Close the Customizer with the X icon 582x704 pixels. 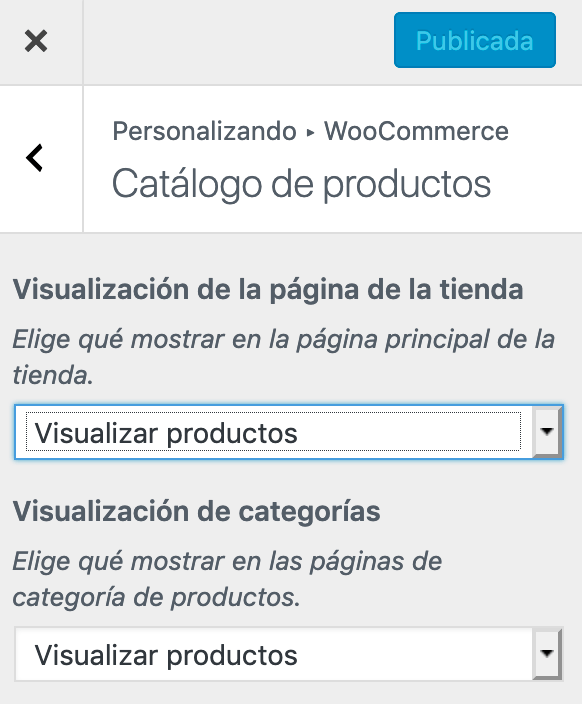coord(36,41)
